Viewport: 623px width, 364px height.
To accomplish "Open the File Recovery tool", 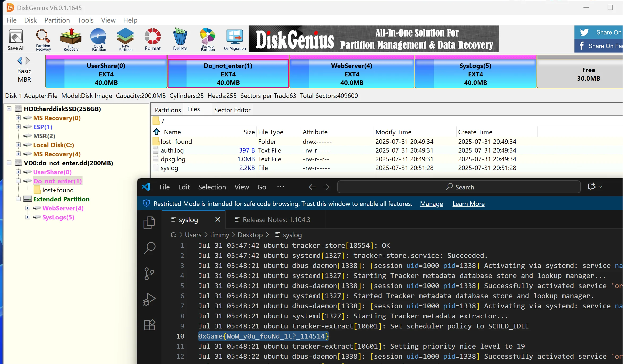I will (x=71, y=39).
